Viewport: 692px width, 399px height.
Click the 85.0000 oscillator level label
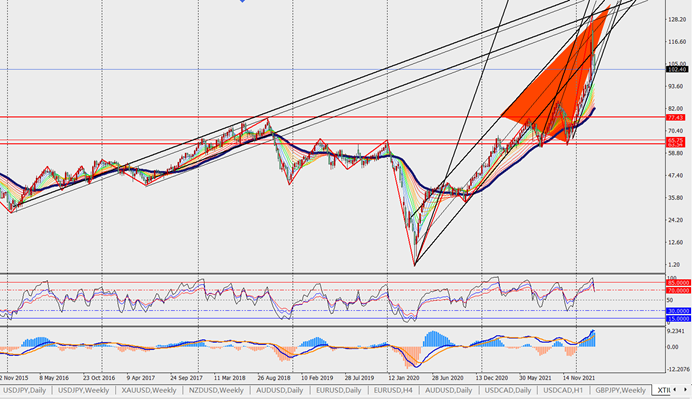click(x=678, y=282)
